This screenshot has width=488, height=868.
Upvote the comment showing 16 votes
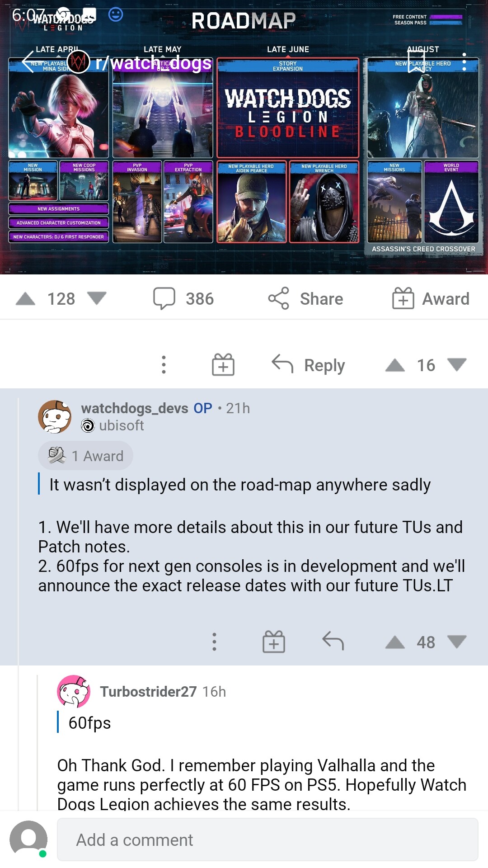pos(395,365)
